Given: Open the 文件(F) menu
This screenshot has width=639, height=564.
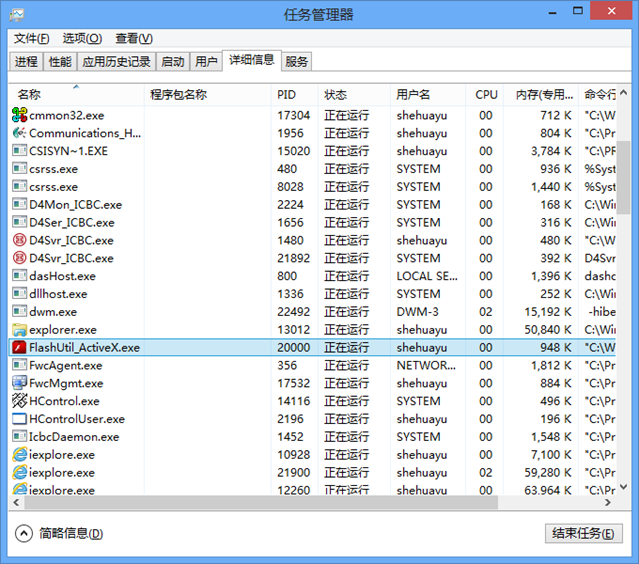Looking at the screenshot, I should (31, 38).
